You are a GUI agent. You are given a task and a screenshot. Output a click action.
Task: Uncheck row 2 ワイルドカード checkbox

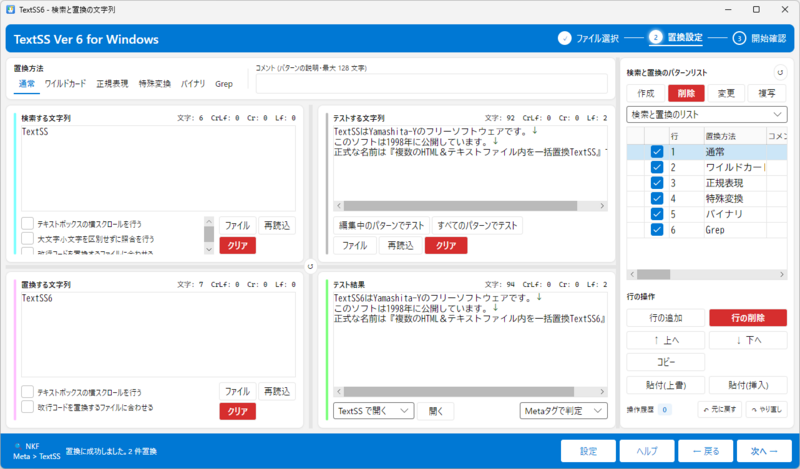(657, 167)
